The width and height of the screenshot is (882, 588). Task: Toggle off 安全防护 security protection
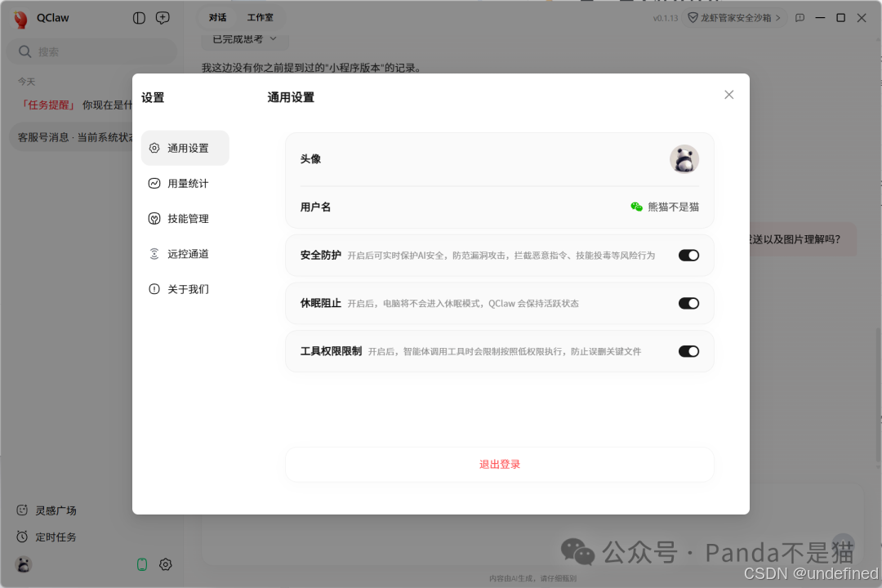tap(688, 255)
